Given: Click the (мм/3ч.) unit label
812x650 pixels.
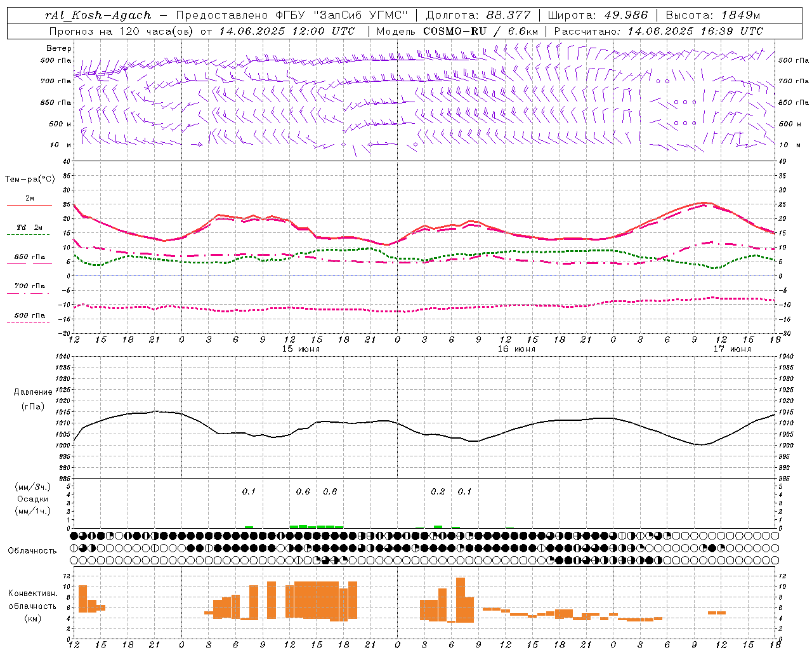Looking at the screenshot, I should pyautogui.click(x=32, y=487).
